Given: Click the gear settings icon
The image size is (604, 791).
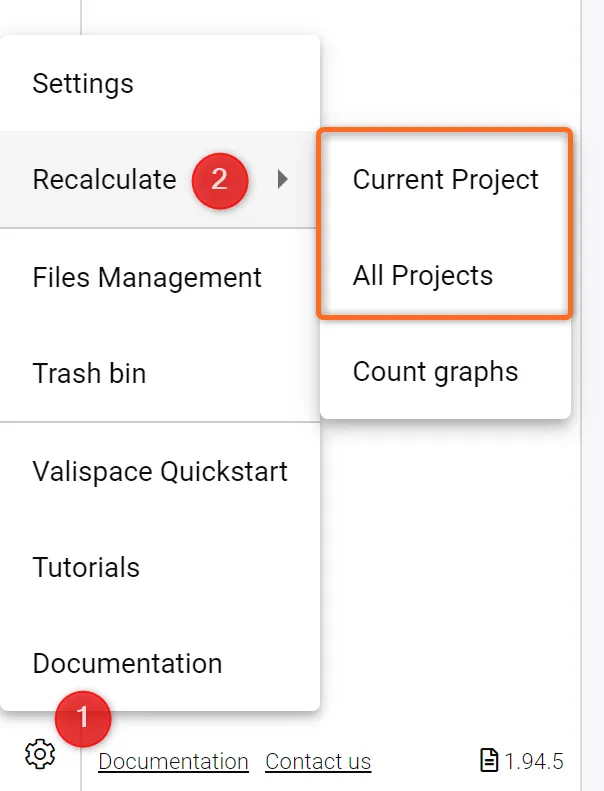Looking at the screenshot, I should (40, 754).
